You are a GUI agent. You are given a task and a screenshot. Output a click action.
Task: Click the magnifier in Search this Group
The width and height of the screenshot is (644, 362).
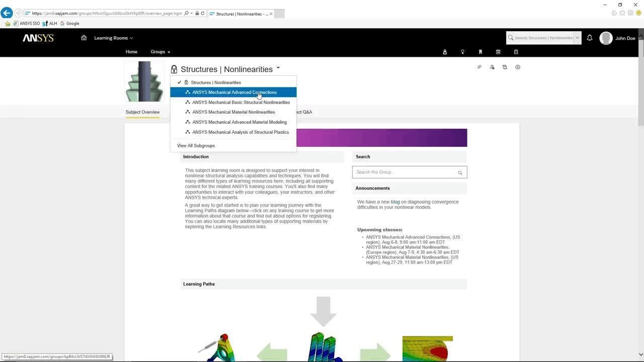(460, 172)
